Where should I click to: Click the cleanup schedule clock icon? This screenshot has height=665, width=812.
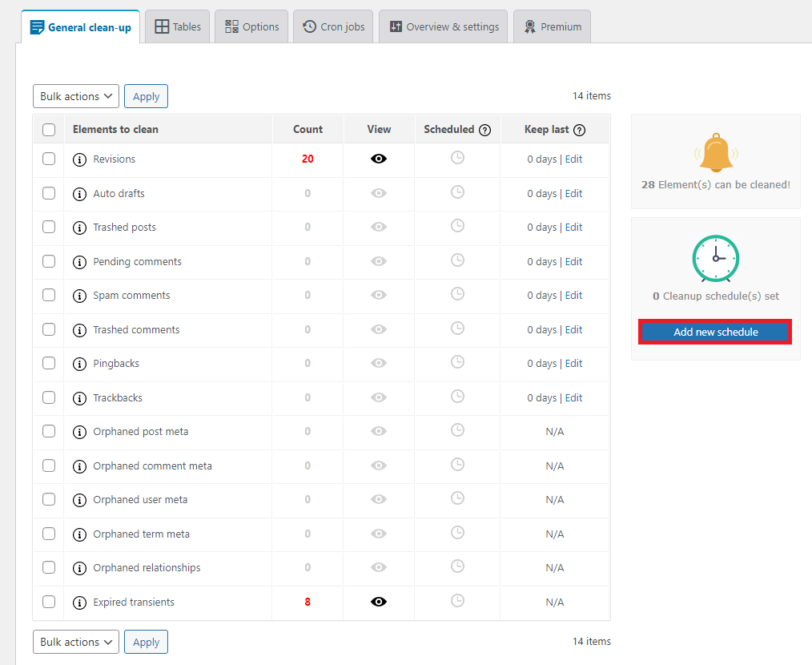(x=715, y=259)
